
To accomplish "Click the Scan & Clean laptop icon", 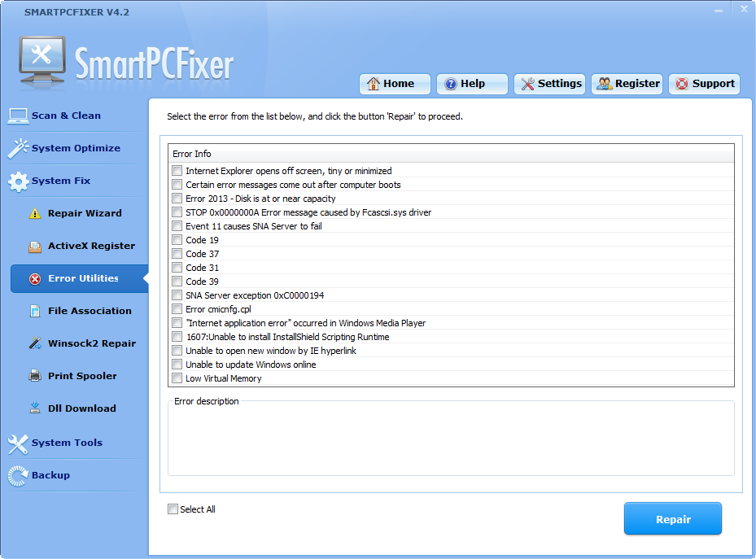I will pyautogui.click(x=19, y=116).
